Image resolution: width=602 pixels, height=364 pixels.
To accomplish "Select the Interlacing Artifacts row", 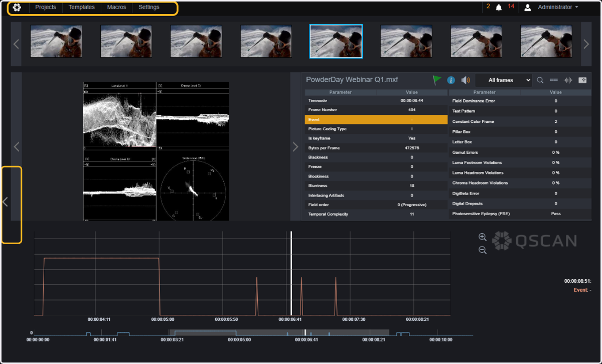I will click(376, 196).
